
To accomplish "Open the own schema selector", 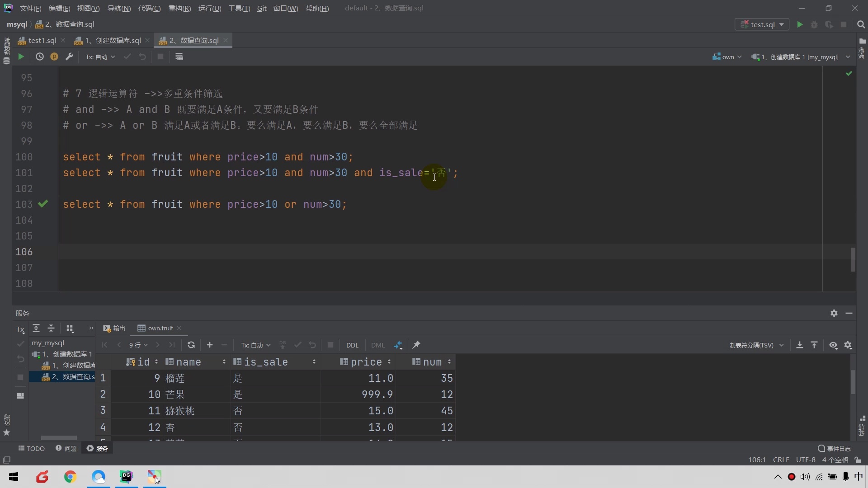I will pyautogui.click(x=727, y=57).
